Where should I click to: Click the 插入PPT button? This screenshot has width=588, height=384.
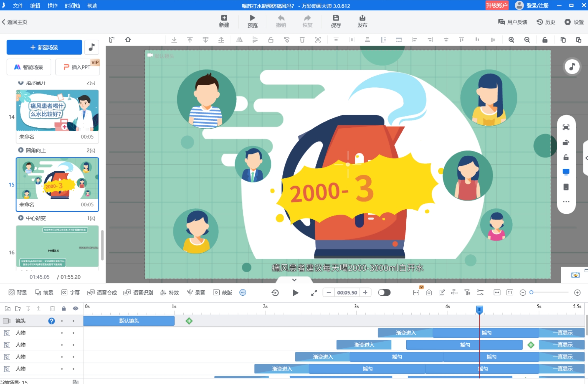pos(77,67)
